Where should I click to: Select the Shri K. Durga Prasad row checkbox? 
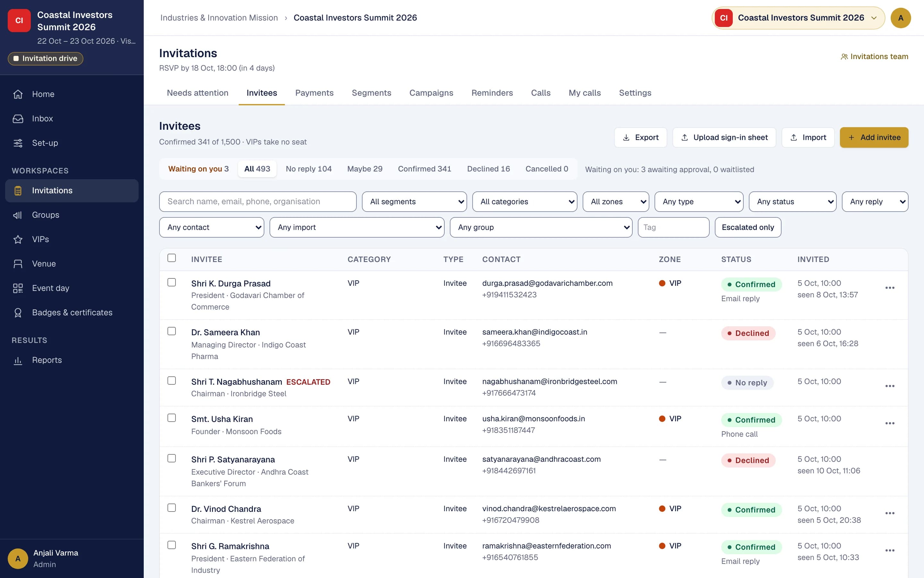click(172, 282)
